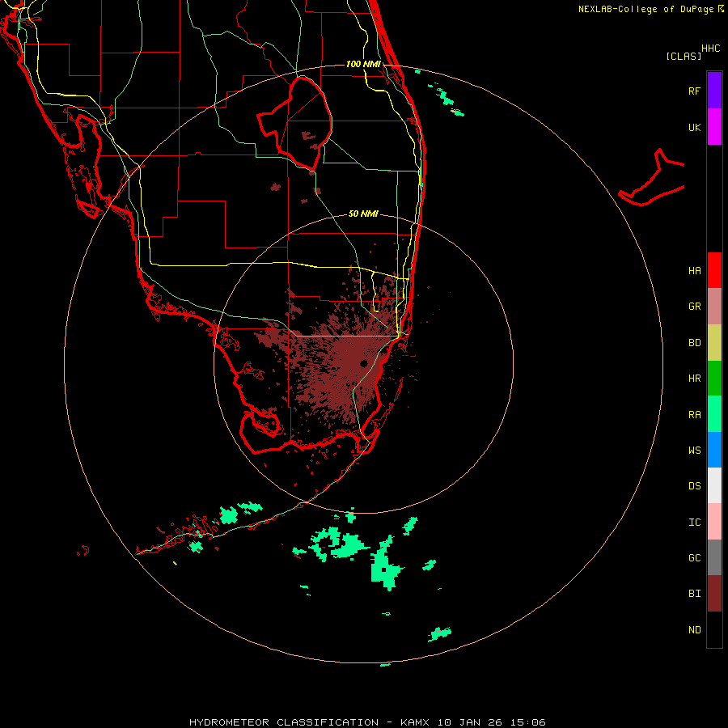Click the black radar site dot at center

pyautogui.click(x=363, y=363)
